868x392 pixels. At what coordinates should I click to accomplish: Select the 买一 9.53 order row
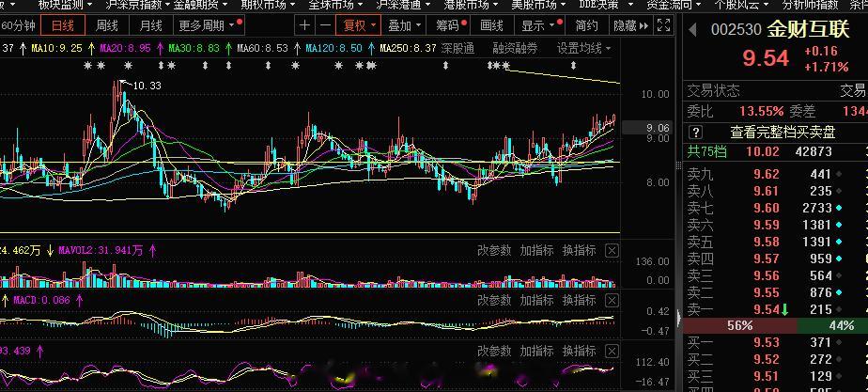[776, 343]
